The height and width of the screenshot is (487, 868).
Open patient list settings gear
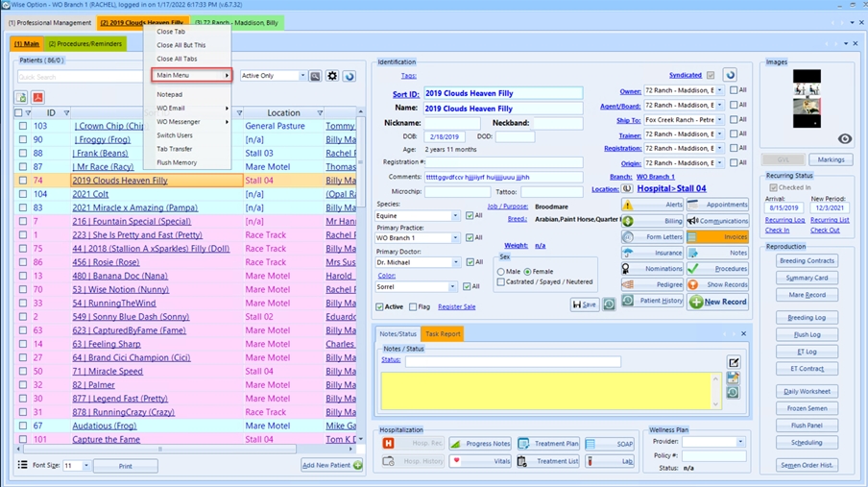coord(332,76)
